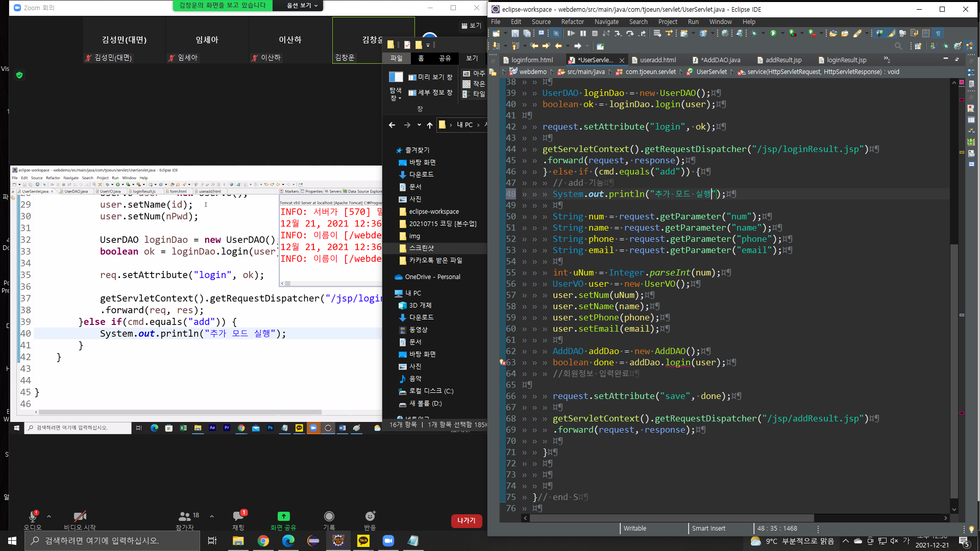
Task: Click the Open Perspective icon
Action: (918, 46)
